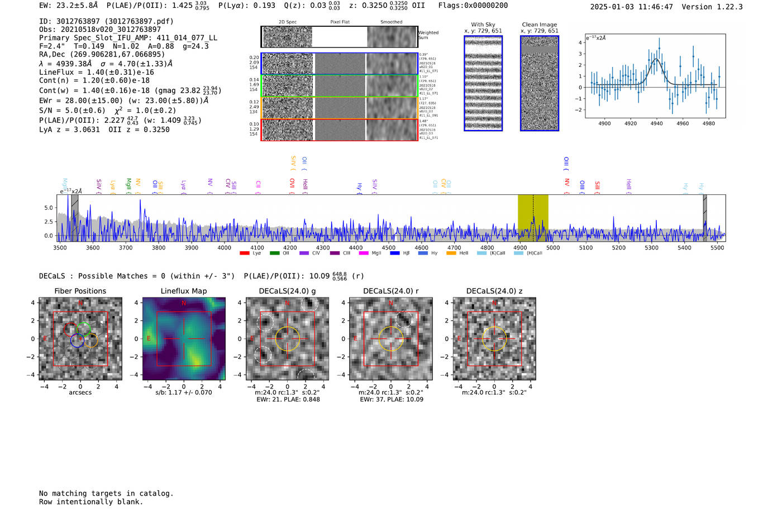The width and height of the screenshot is (782, 532).
Task: Click the "S/N = 5.0(±0.6)" value
Action: [x=72, y=111]
